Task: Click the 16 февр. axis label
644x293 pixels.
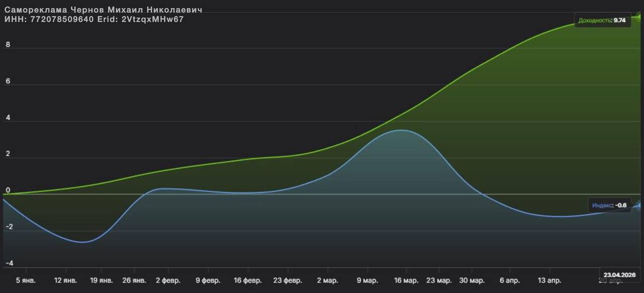Action: [x=248, y=281]
